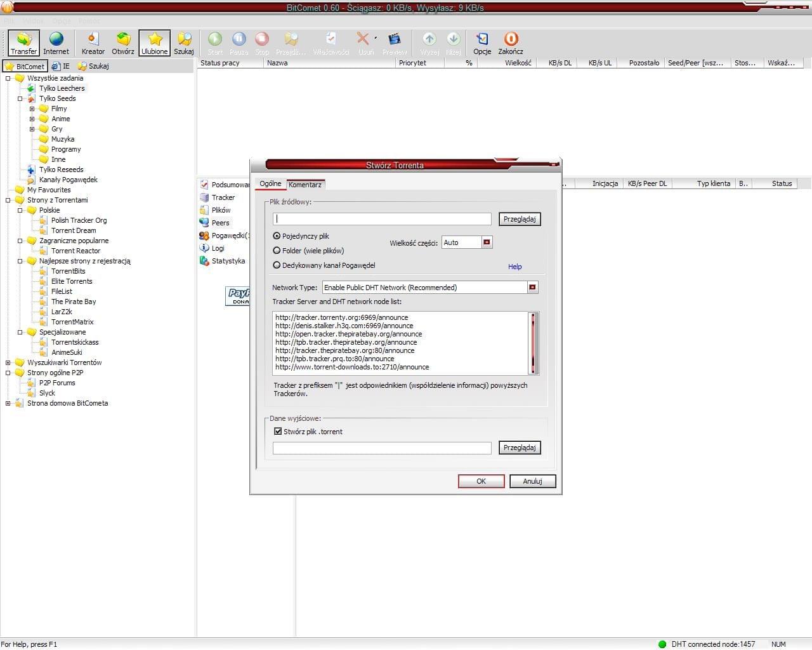Click the Pauza toolbar icon

(239, 43)
